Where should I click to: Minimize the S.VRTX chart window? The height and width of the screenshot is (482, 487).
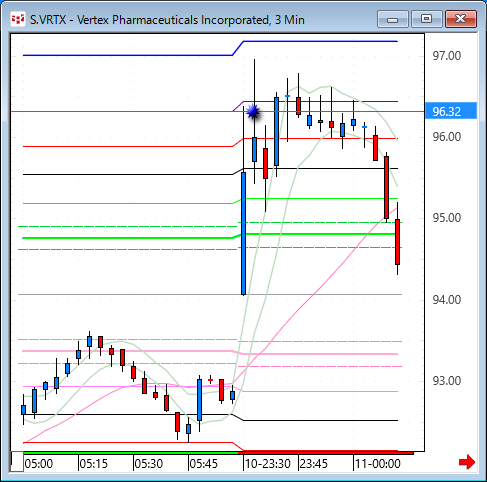(x=393, y=19)
